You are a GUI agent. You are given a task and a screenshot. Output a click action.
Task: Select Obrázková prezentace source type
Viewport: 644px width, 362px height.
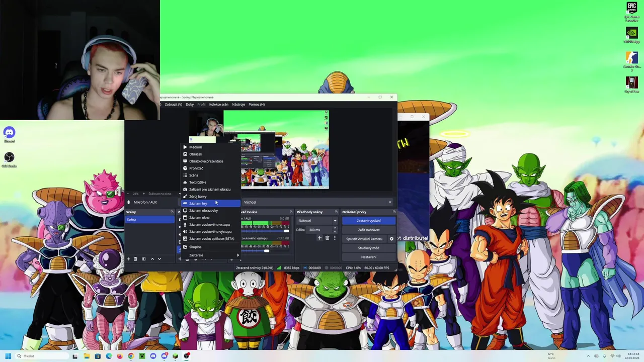pyautogui.click(x=210, y=161)
